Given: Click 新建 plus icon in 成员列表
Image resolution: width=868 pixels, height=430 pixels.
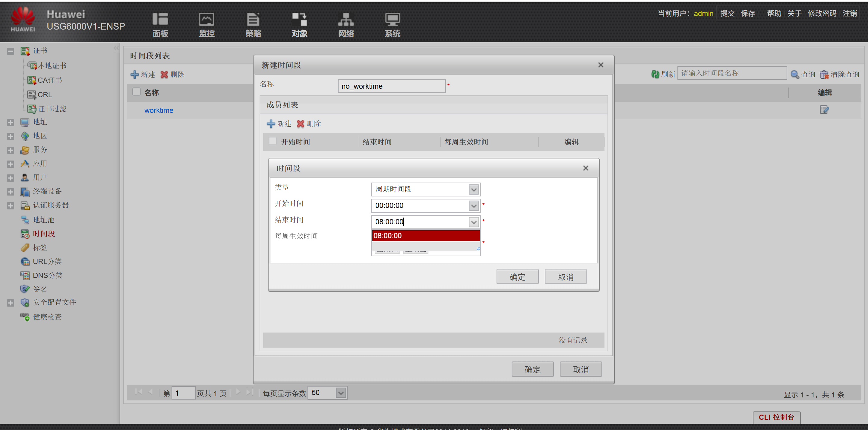Looking at the screenshot, I should [x=271, y=124].
